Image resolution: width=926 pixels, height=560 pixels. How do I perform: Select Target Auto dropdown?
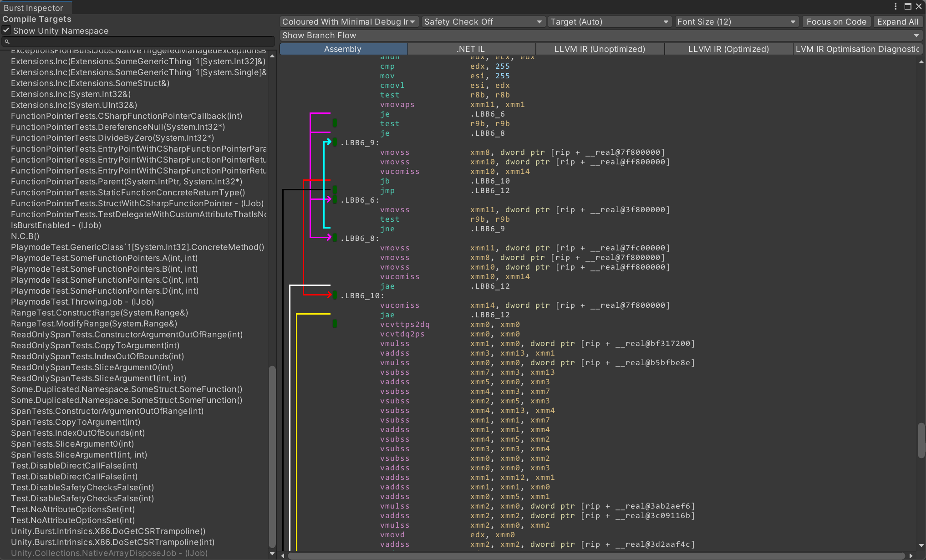pos(609,22)
